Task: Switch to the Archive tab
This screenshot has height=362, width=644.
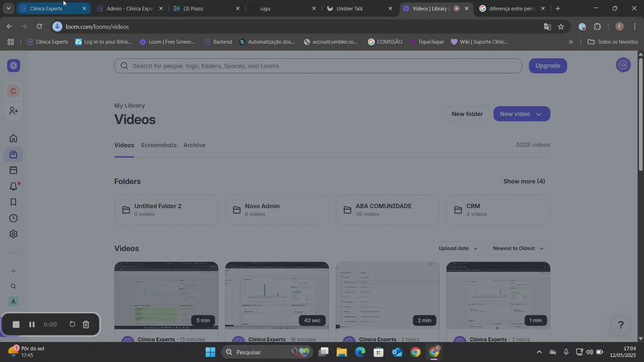Action: pos(194,145)
